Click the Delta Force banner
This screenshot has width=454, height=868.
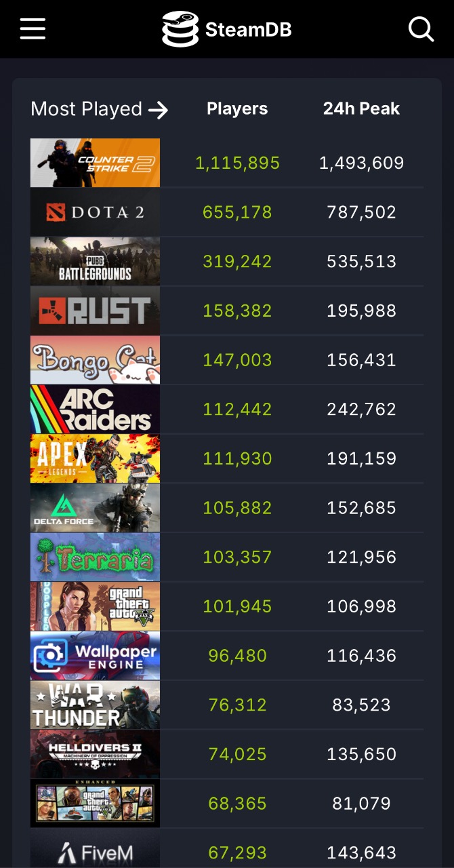(x=95, y=508)
